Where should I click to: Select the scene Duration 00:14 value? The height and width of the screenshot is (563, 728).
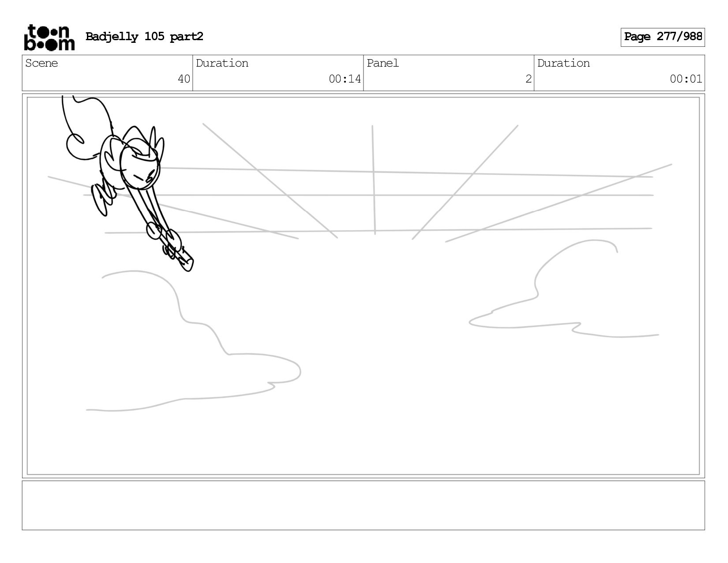[345, 79]
